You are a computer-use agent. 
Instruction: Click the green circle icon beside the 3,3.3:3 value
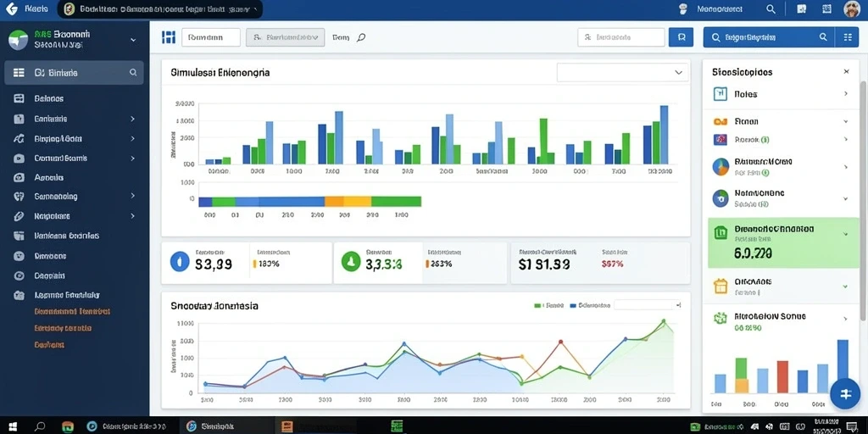point(351,261)
